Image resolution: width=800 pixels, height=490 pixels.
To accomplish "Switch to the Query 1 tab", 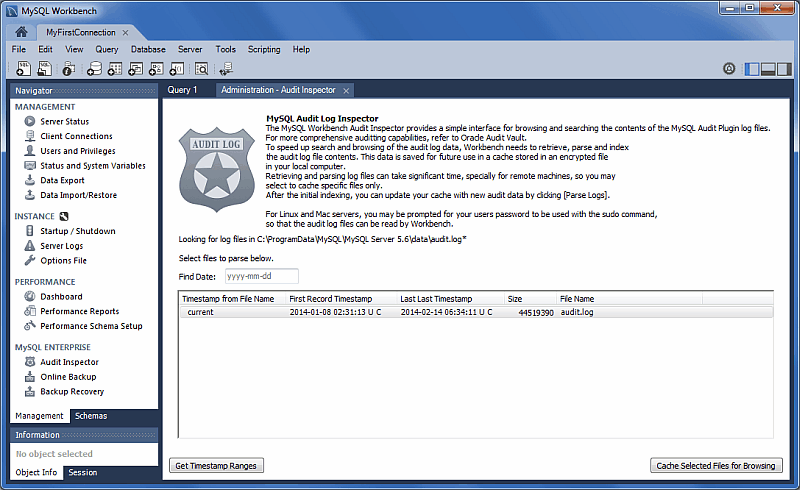I will 182,90.
